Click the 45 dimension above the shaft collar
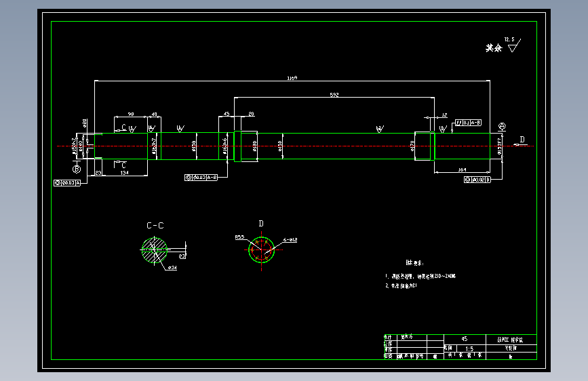This screenshot has height=381, width=588. [x=227, y=114]
